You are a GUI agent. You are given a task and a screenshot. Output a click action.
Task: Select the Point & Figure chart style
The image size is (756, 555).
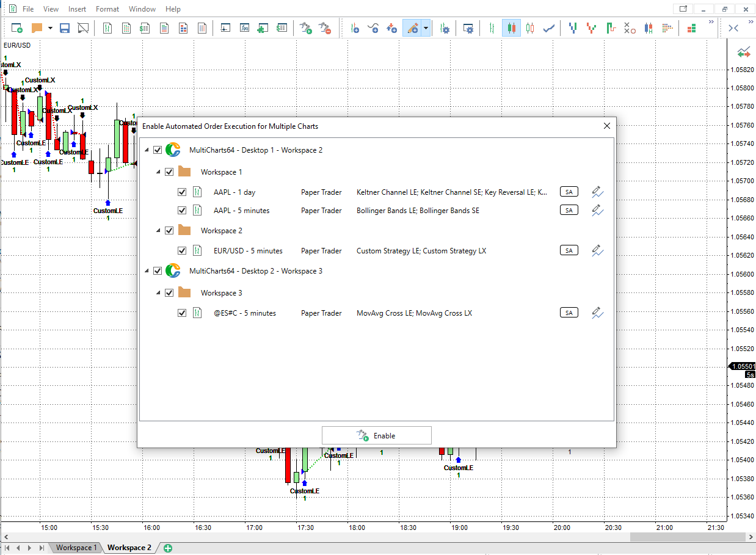coord(630,27)
